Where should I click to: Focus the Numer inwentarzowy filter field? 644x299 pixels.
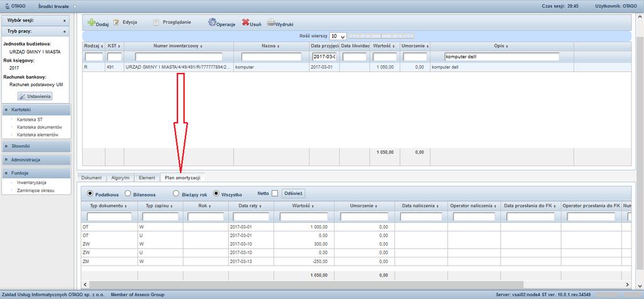click(179, 57)
